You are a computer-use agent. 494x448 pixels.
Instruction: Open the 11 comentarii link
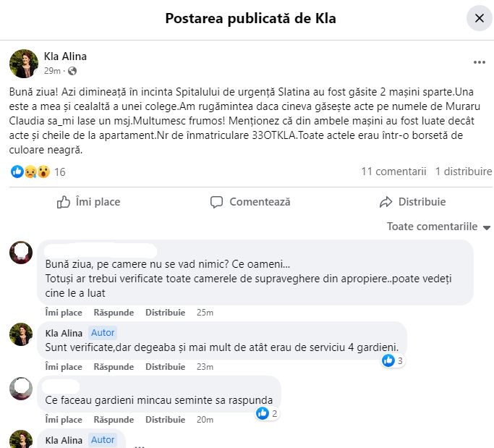pos(393,172)
